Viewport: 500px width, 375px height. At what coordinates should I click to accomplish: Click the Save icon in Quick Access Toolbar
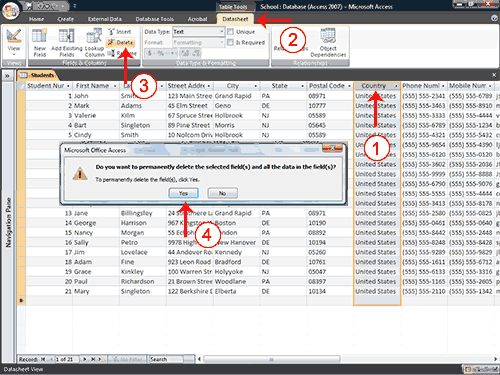pos(29,6)
